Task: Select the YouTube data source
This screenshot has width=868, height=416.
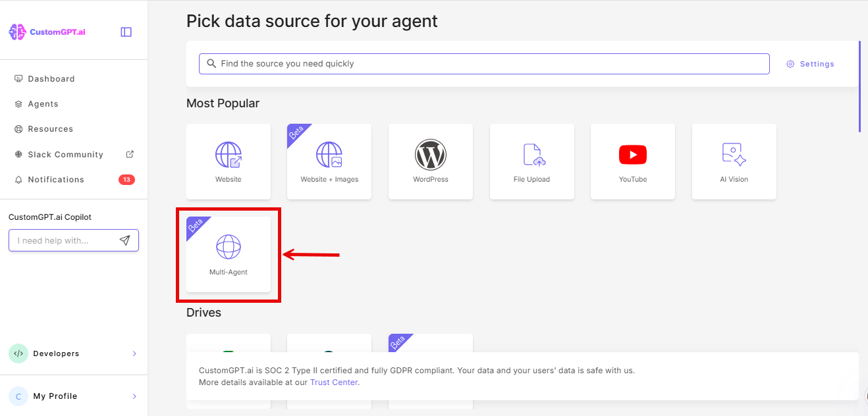Action: click(x=633, y=161)
